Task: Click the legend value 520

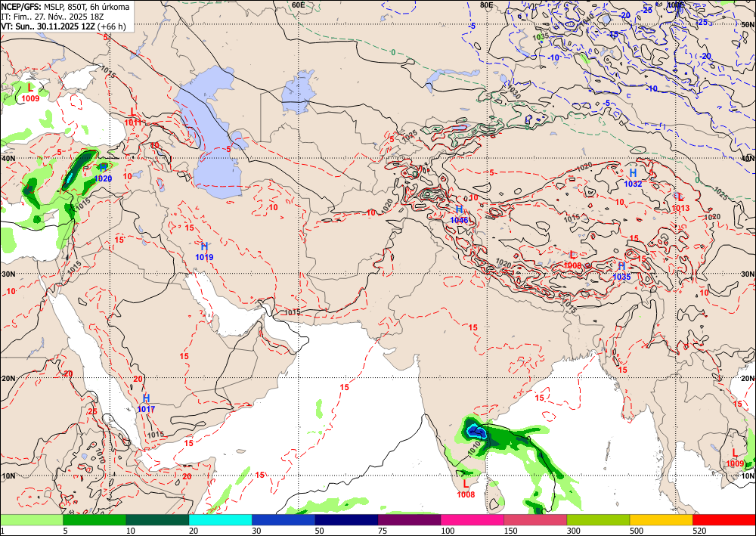Action: (699, 531)
